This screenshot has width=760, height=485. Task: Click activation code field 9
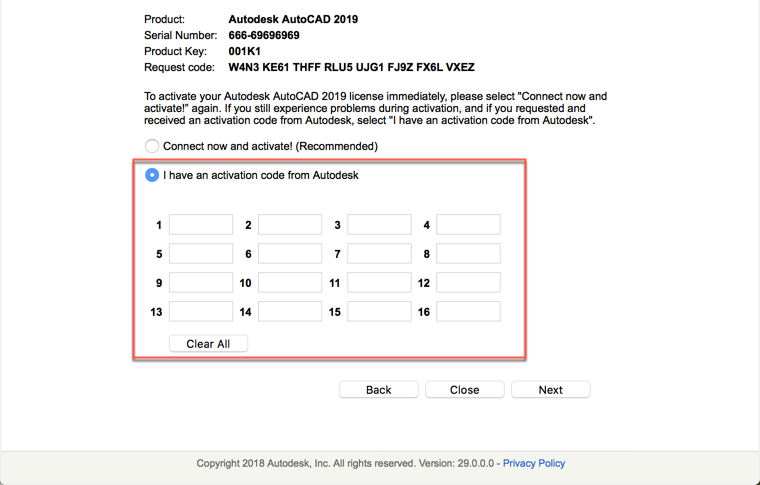pos(201,283)
